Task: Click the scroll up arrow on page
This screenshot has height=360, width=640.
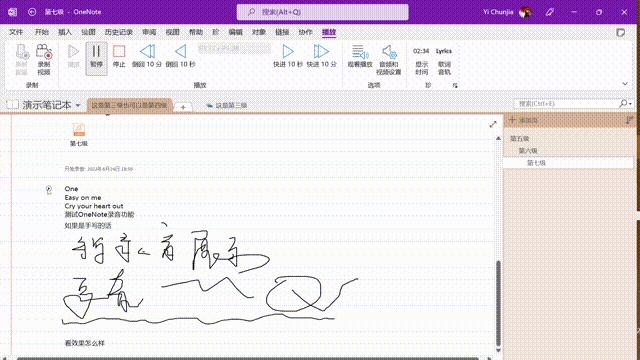Action: click(498, 138)
